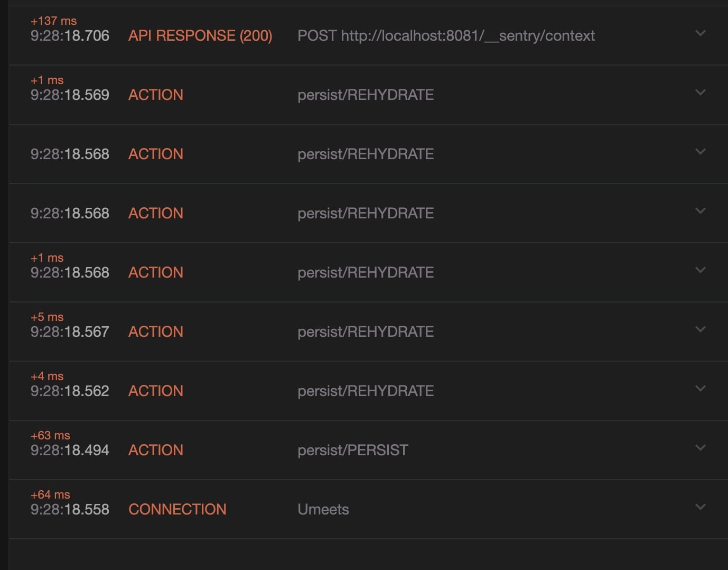Click the persist/PERSIST action name

pyautogui.click(x=352, y=450)
